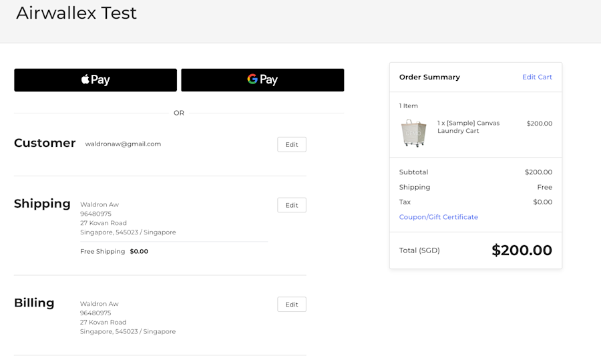The height and width of the screenshot is (364, 601).
Task: Click the Subtotal row label
Action: [x=413, y=172]
